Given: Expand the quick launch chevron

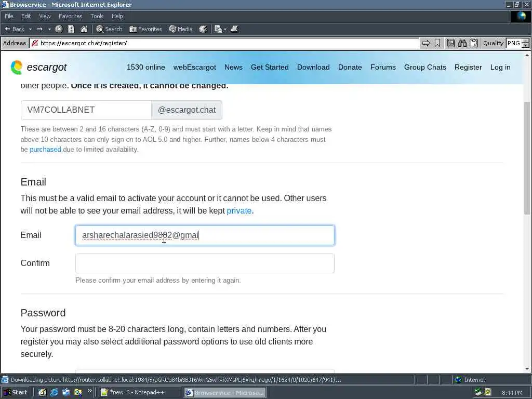Looking at the screenshot, I should [89, 391].
